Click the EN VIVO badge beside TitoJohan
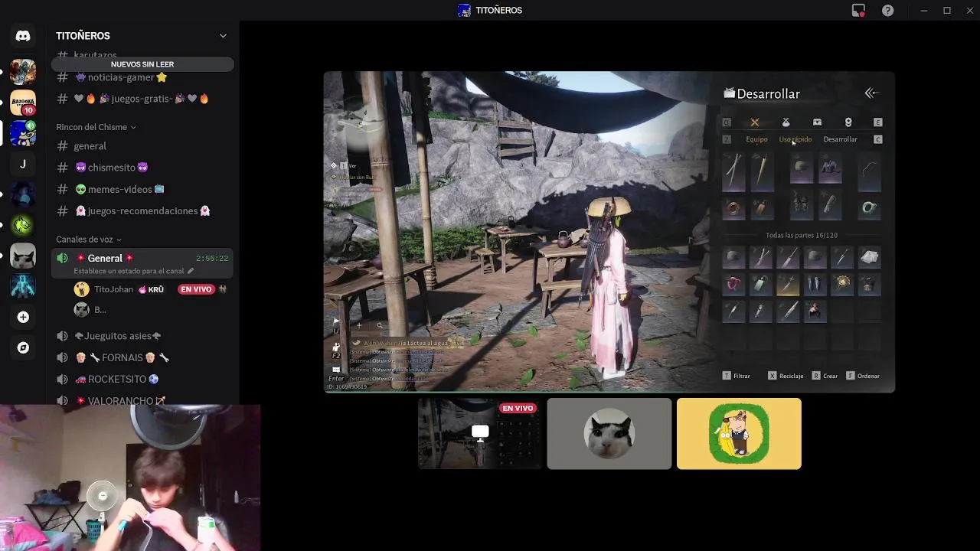The height and width of the screenshot is (551, 980). coord(196,289)
